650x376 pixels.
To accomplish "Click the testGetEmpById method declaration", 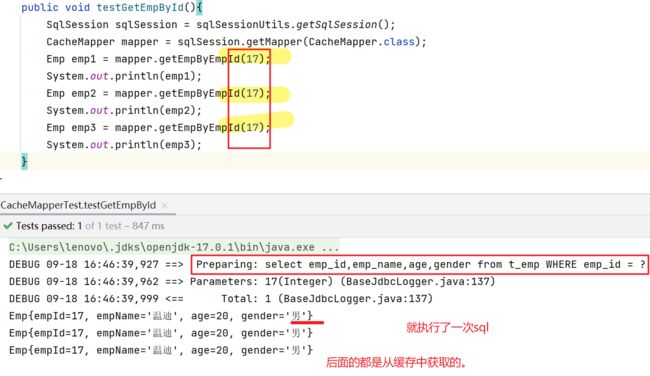I will coord(112,7).
